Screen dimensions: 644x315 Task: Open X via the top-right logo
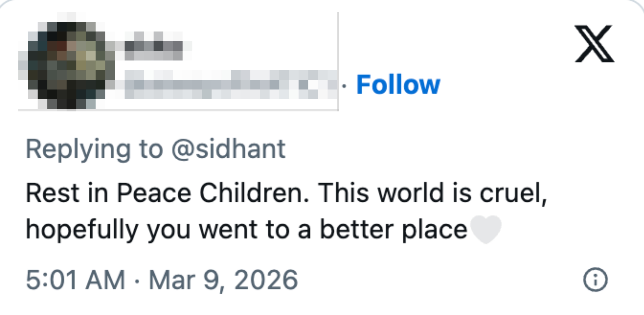click(x=594, y=44)
